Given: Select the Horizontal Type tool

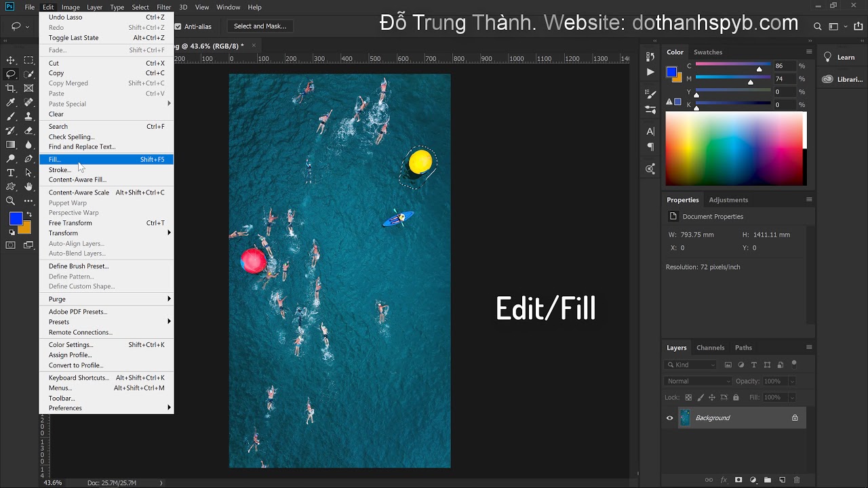Looking at the screenshot, I should (x=11, y=173).
